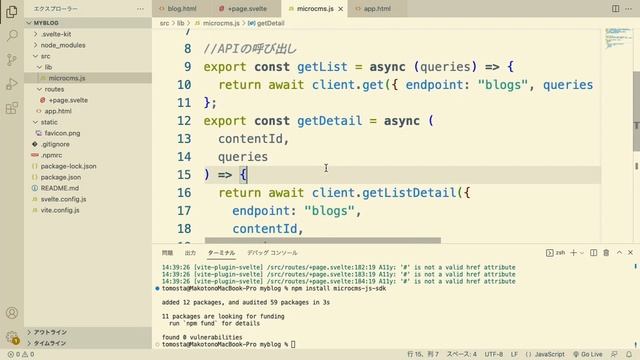640x360 pixels.
Task: Open editor more actions ellipsis
Action: point(629,9)
